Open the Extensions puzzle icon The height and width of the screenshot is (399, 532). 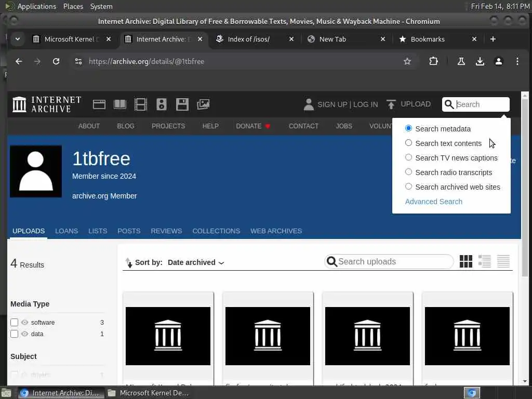(x=433, y=61)
